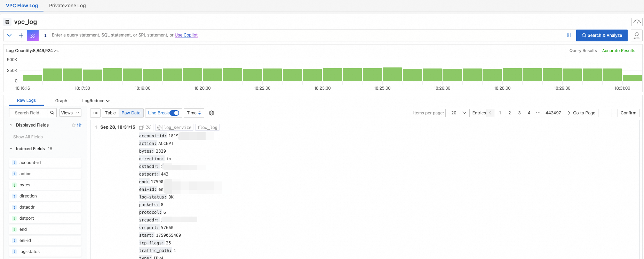Switch to Raw Data view
This screenshot has width=644, height=259.
[131, 113]
